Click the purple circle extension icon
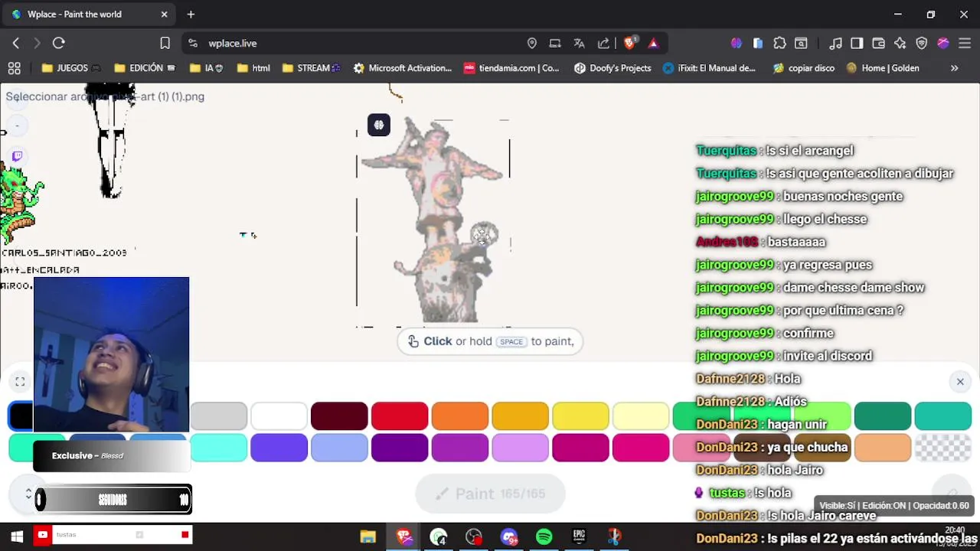 (737, 44)
